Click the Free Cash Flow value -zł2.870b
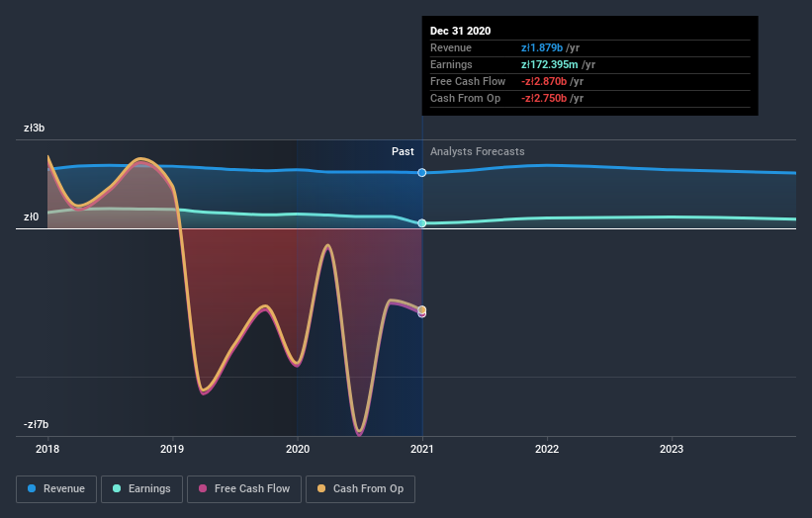This screenshot has width=812, height=518. [544, 81]
